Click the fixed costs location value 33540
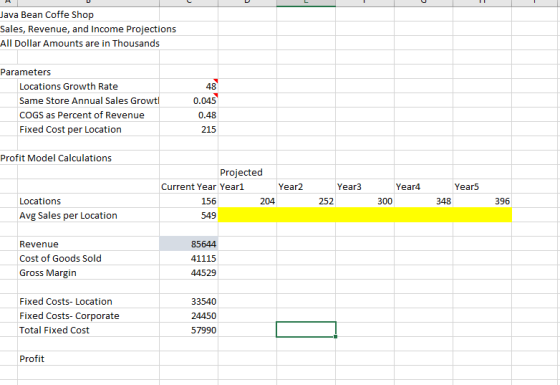Viewport: 560px width, 385px height. pos(189,301)
